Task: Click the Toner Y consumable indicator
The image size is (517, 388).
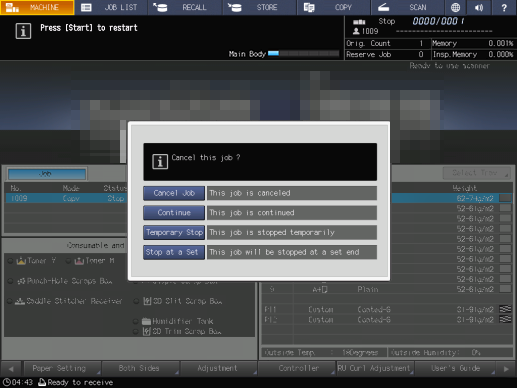Action: 32,261
